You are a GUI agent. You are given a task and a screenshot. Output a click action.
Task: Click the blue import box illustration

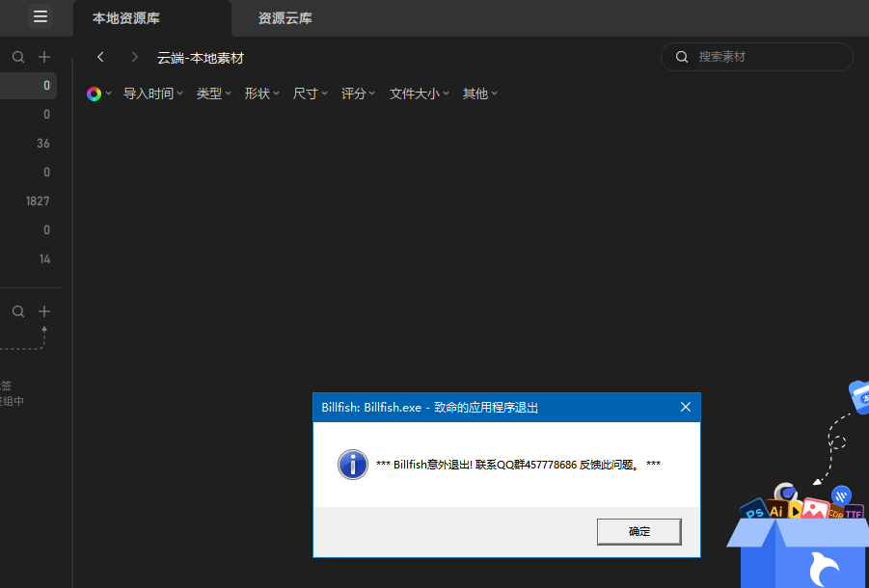pyautogui.click(x=798, y=536)
